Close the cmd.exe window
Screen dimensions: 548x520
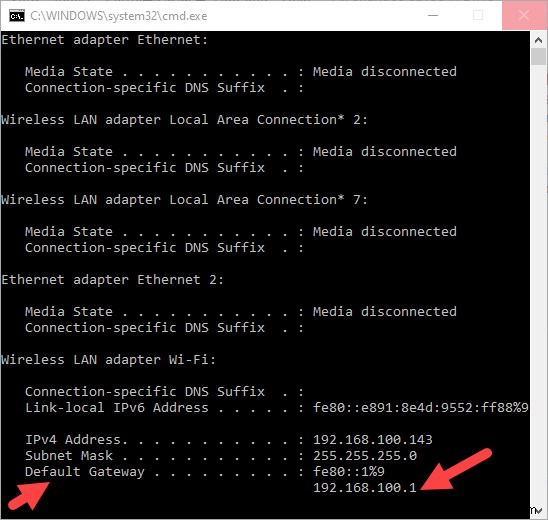[524, 15]
